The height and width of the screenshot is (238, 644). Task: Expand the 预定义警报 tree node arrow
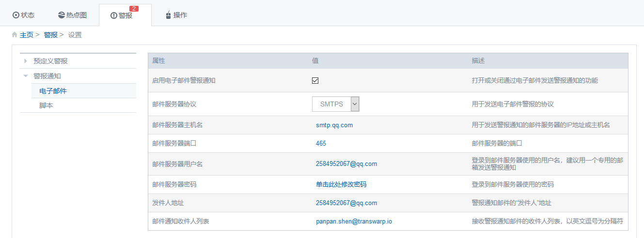point(25,61)
